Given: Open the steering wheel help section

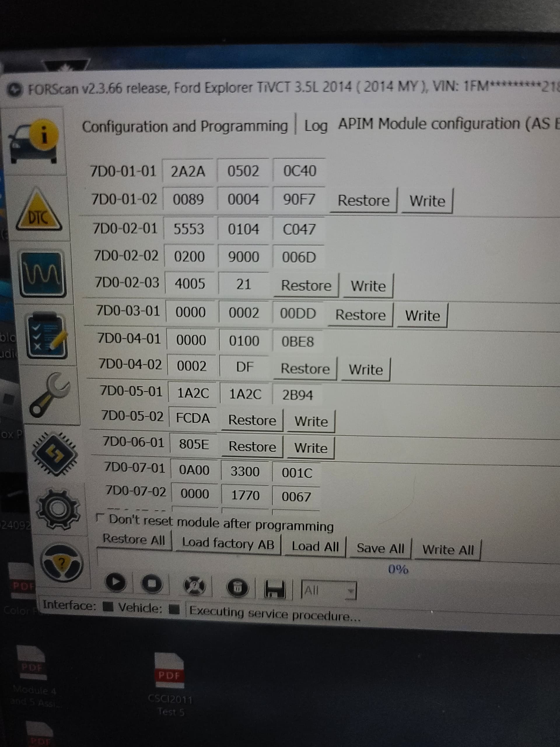Looking at the screenshot, I should click(62, 563).
